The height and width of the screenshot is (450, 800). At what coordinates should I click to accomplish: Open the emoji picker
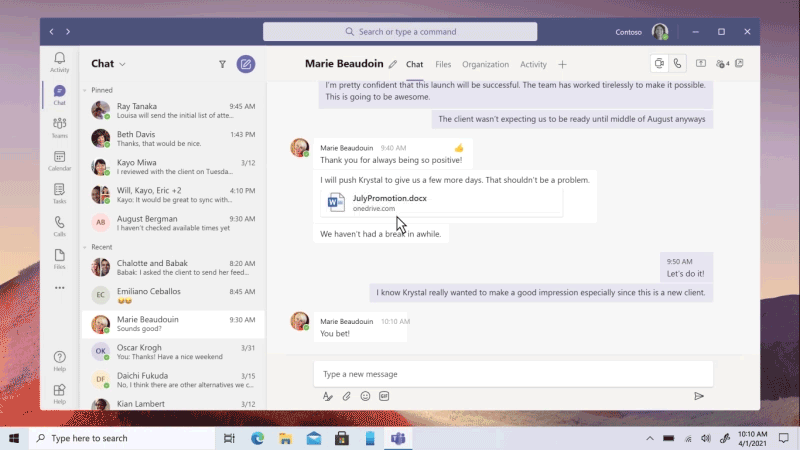click(x=365, y=396)
